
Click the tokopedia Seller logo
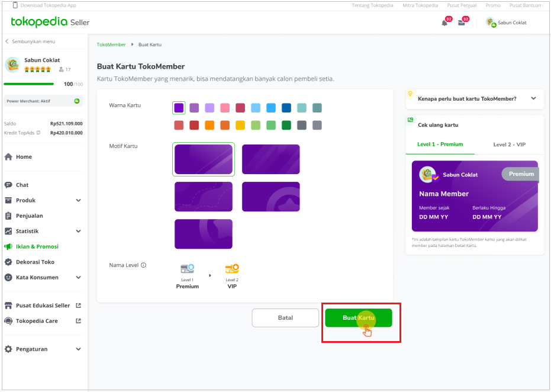click(50, 22)
